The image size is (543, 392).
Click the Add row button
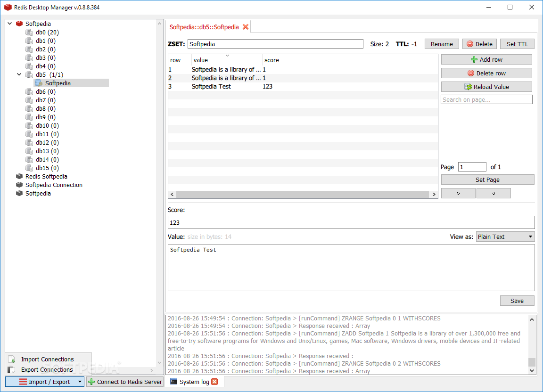[x=486, y=59]
